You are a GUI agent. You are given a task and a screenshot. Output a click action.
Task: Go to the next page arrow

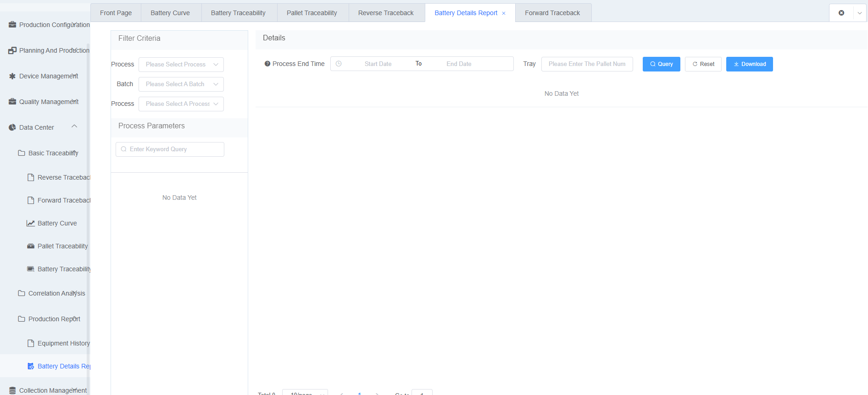pos(377,393)
